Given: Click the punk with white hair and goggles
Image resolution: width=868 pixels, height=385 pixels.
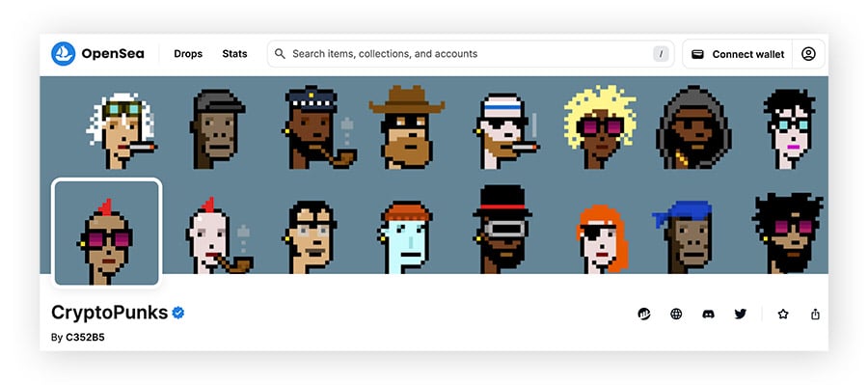Looking at the screenshot, I should coord(122,131).
